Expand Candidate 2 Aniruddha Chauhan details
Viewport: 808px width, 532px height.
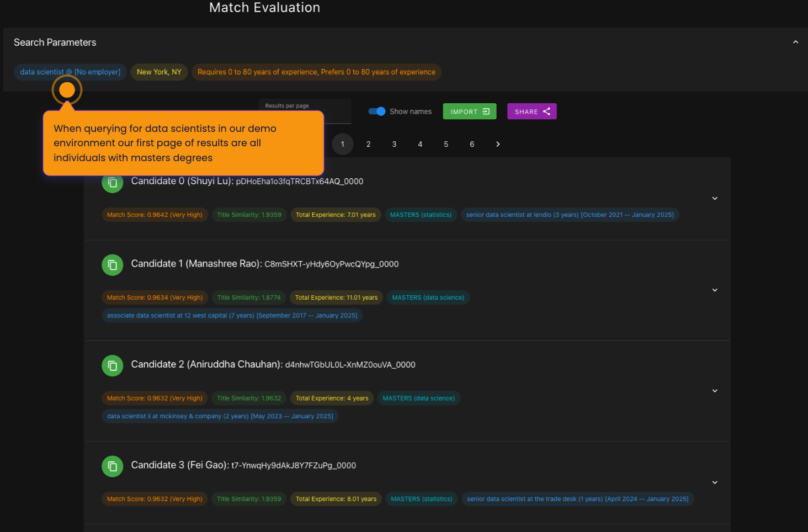pyautogui.click(x=715, y=391)
